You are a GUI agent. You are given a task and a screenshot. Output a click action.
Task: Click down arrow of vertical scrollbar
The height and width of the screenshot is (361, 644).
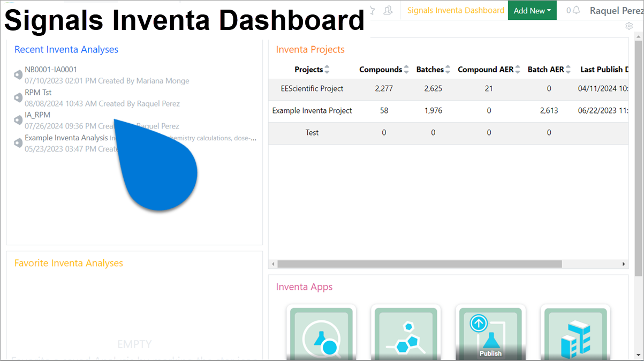(638, 356)
